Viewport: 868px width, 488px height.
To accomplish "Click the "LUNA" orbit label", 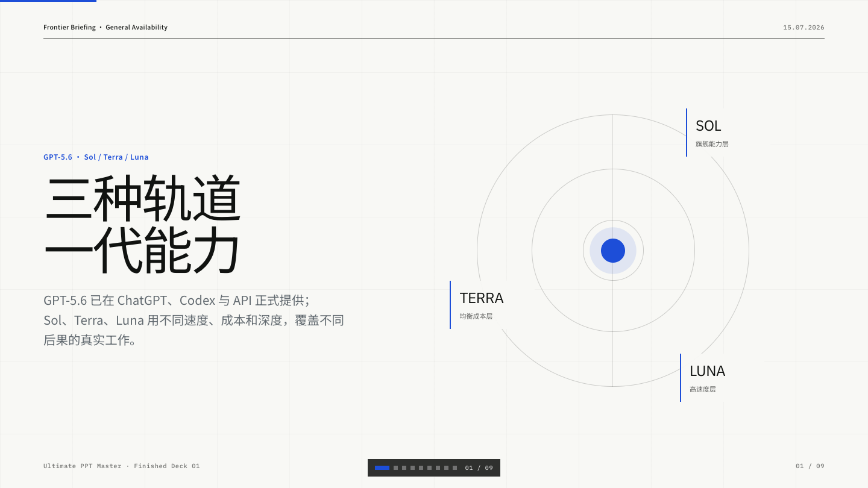I will point(707,371).
